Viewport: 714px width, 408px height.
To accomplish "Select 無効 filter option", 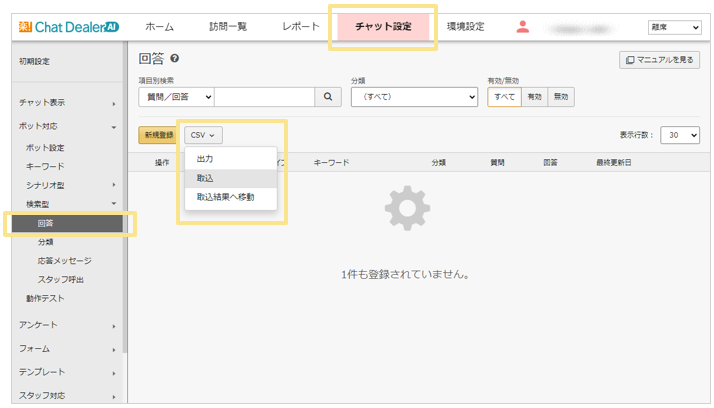I will 561,97.
